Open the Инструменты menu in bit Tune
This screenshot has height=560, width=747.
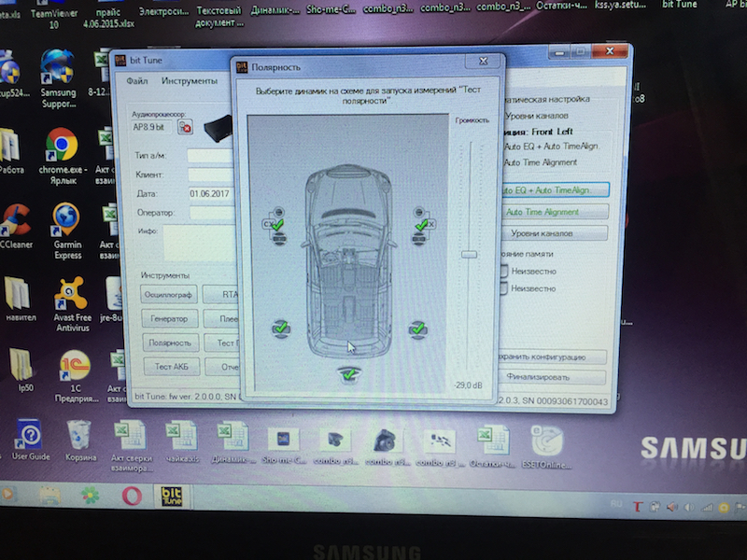pos(190,81)
